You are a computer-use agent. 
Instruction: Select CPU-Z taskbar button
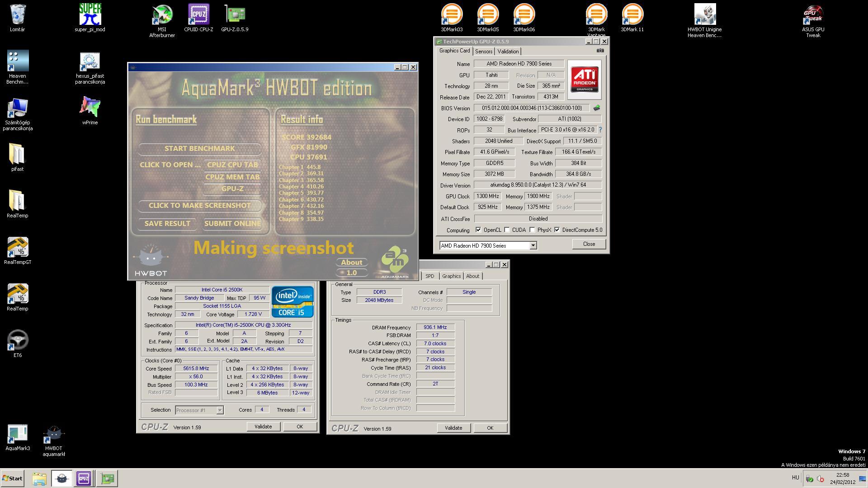pos(84,479)
